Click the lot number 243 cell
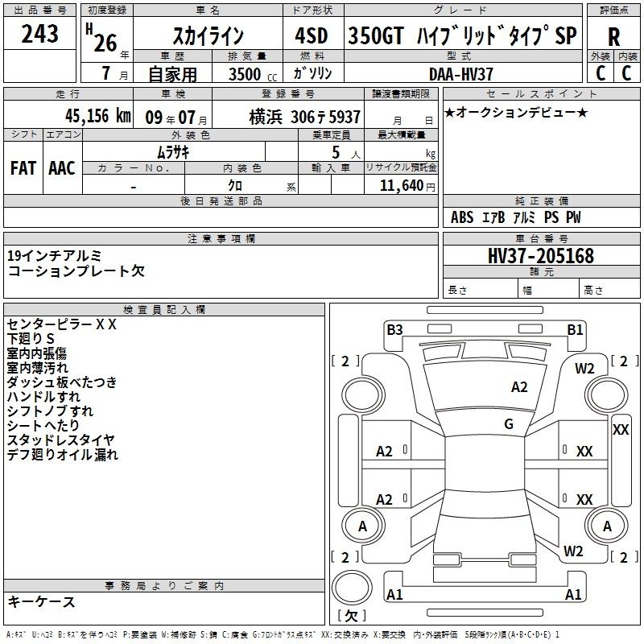This screenshot has height=644, width=644. [39, 34]
